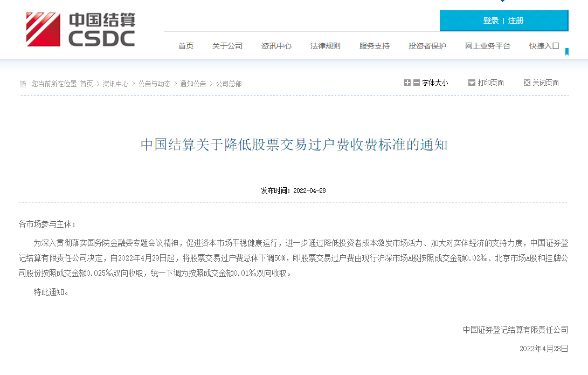Click the minus icon to decrease font size
588x375 pixels.
pos(416,83)
